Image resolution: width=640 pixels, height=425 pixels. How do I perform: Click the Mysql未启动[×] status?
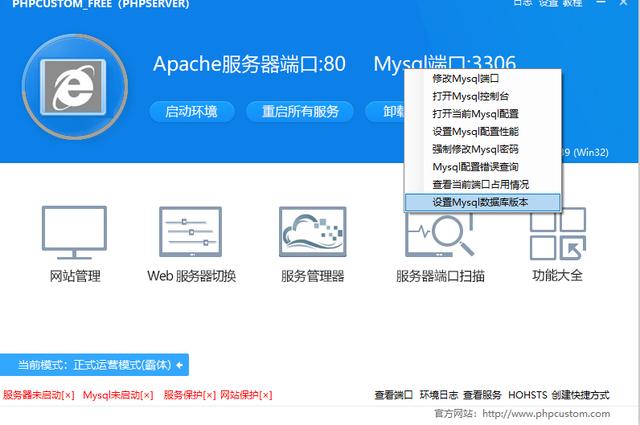(118, 395)
